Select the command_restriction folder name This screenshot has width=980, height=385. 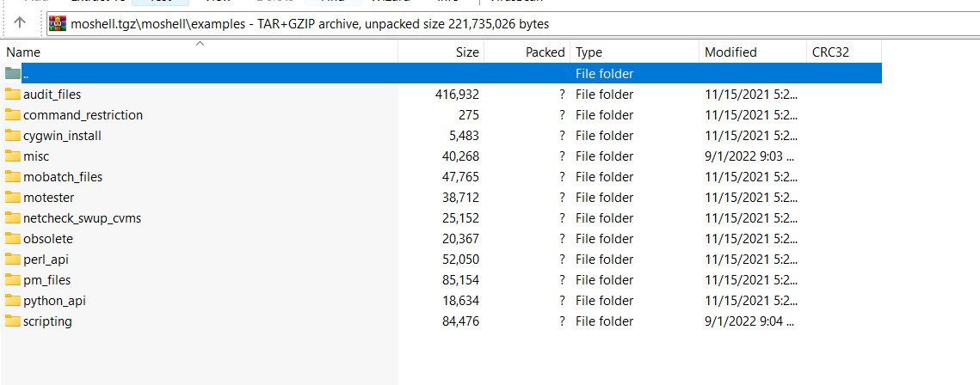pyautogui.click(x=83, y=115)
